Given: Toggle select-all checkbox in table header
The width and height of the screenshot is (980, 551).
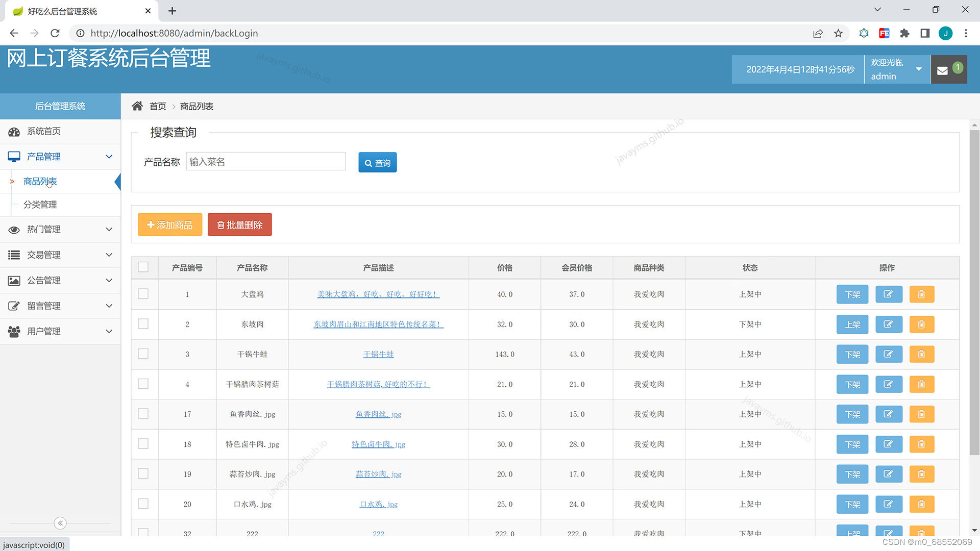Looking at the screenshot, I should tap(143, 267).
